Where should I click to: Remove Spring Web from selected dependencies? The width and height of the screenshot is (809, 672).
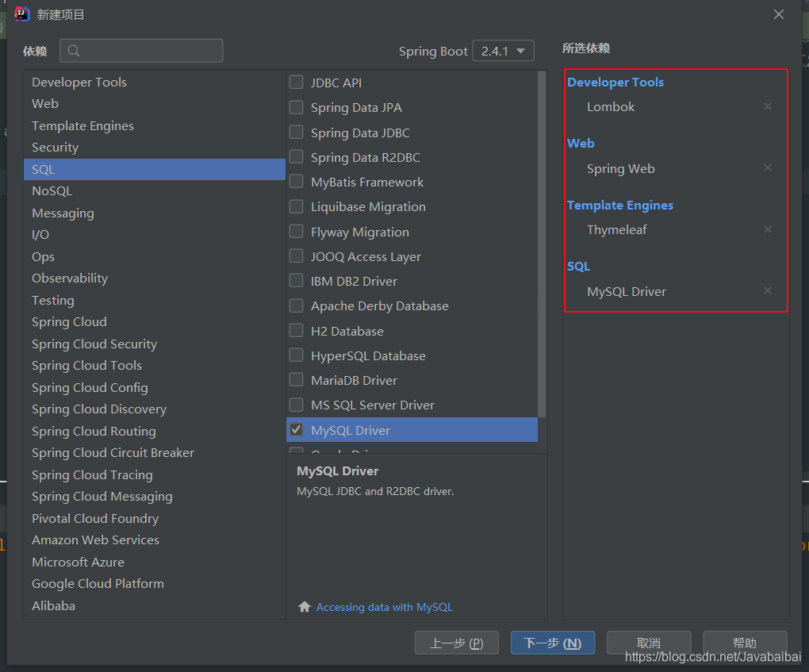click(768, 167)
